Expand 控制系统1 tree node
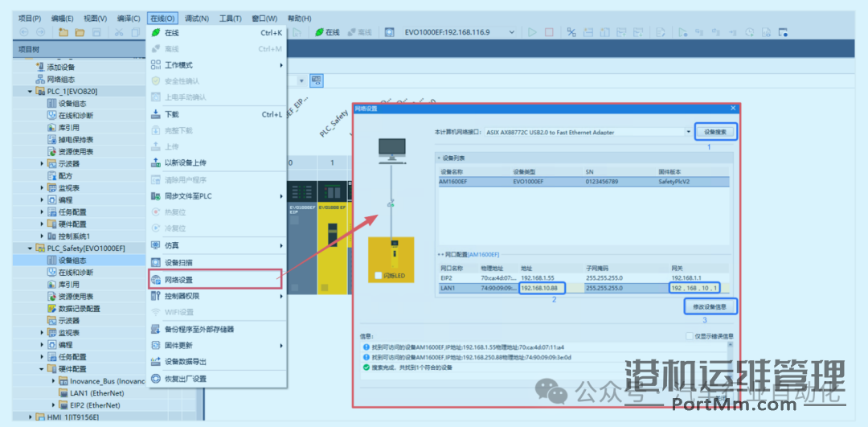This screenshot has width=868, height=427. point(42,236)
